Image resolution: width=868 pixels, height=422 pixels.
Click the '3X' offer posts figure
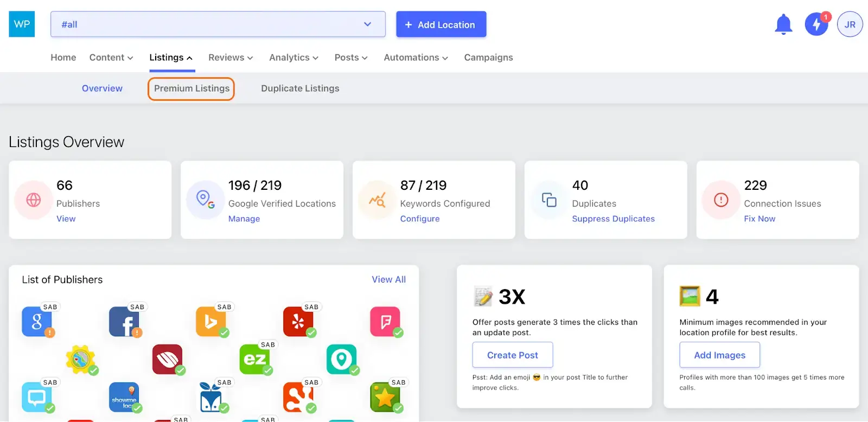click(x=512, y=297)
